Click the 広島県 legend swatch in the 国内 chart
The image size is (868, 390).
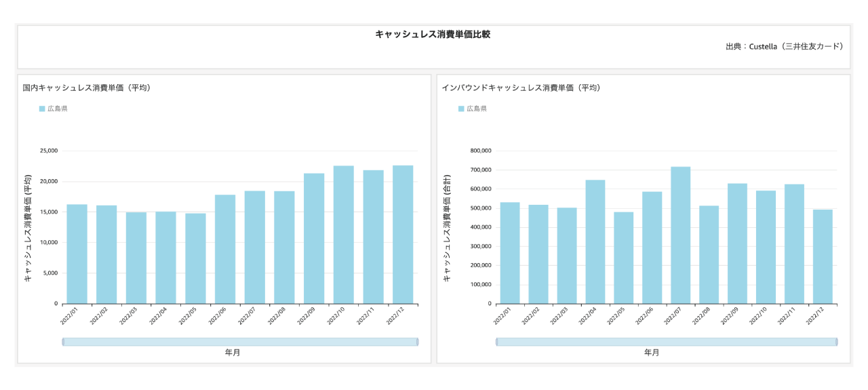coord(42,109)
